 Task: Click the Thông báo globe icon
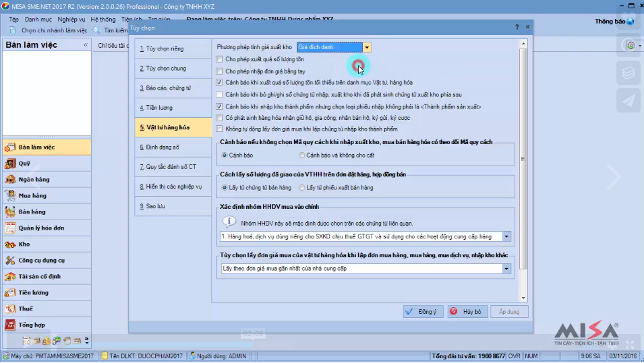click(x=631, y=22)
